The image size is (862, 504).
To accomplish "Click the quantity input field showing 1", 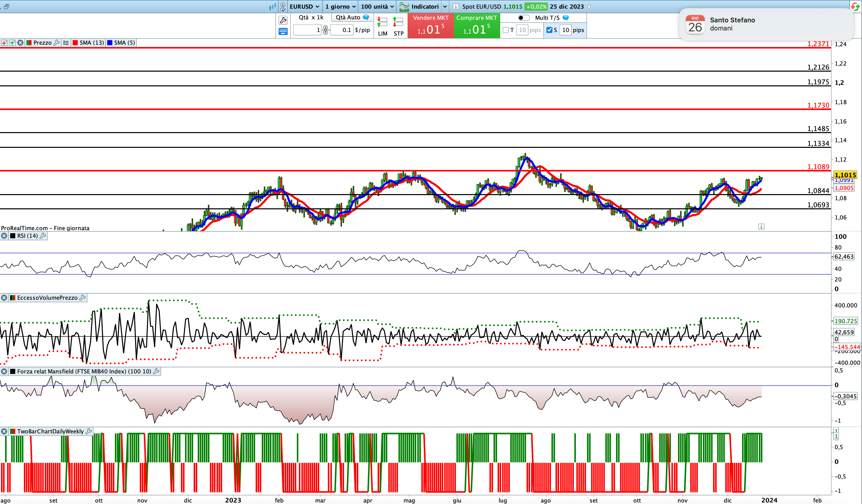I will coord(307,30).
